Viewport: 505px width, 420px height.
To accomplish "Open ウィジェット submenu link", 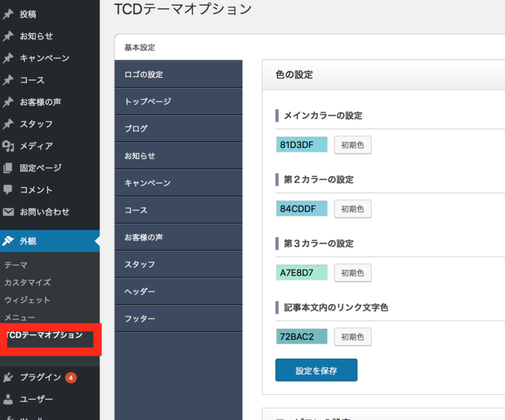I will click(x=27, y=300).
